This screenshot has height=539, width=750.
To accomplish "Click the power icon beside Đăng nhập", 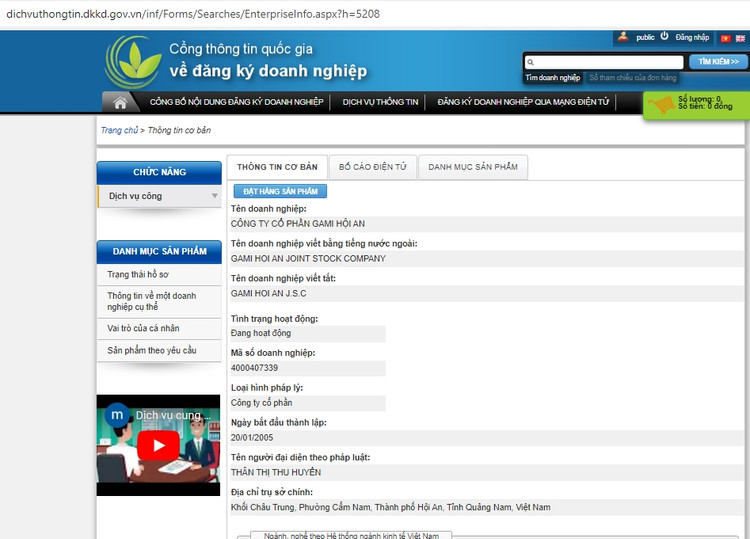I will click(x=664, y=37).
